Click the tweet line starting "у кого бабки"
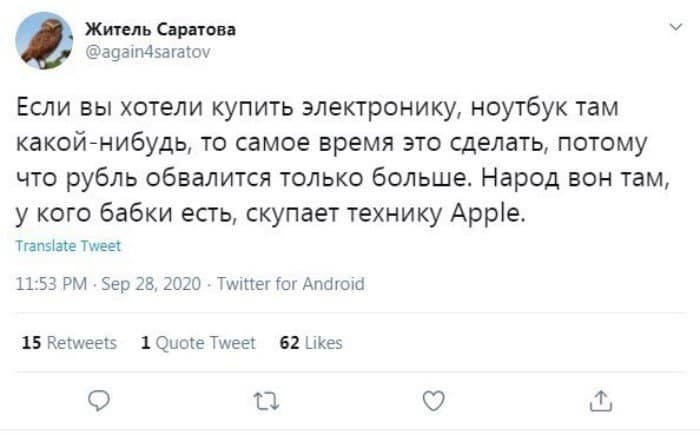700x435 pixels. (x=271, y=213)
